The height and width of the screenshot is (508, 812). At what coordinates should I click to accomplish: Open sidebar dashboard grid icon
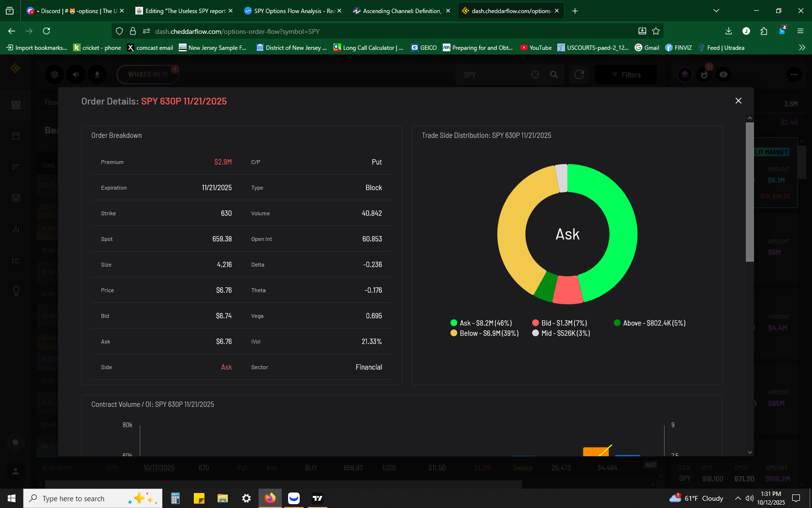pyautogui.click(x=16, y=105)
